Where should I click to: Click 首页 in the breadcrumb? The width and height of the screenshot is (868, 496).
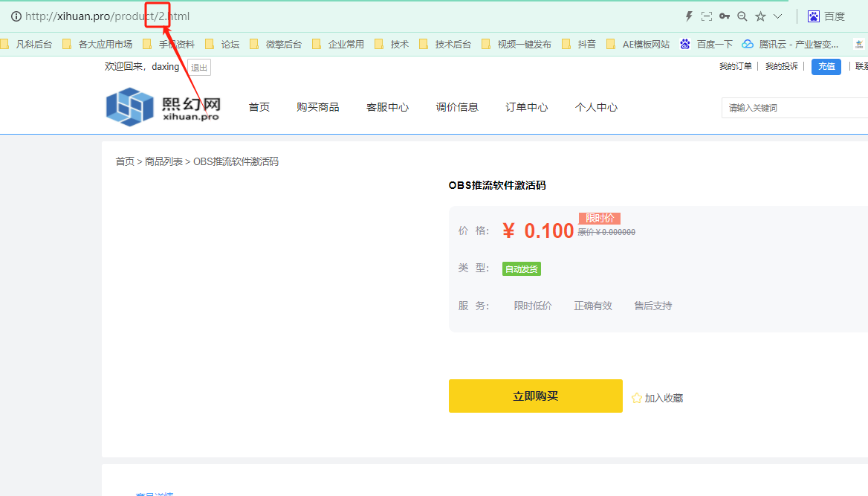(125, 161)
